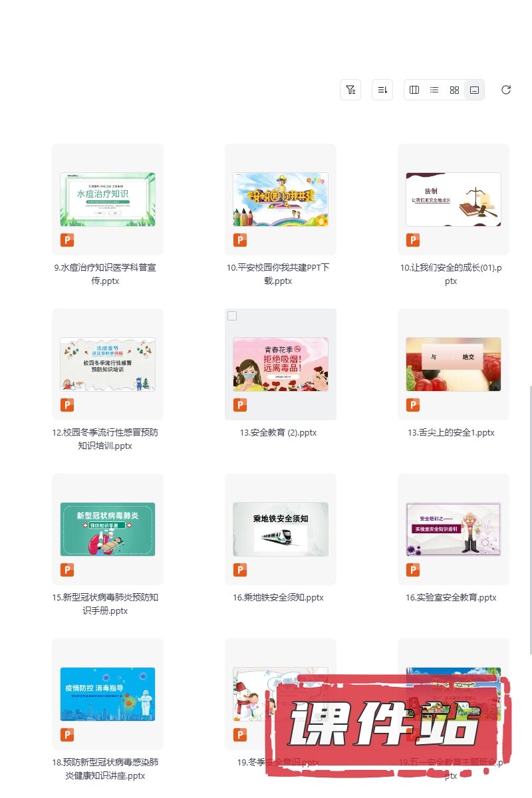The width and height of the screenshot is (532, 798).
Task: Open 12.校园冬季流行性感冒预防知识培训.pptx file name
Action: point(105,439)
